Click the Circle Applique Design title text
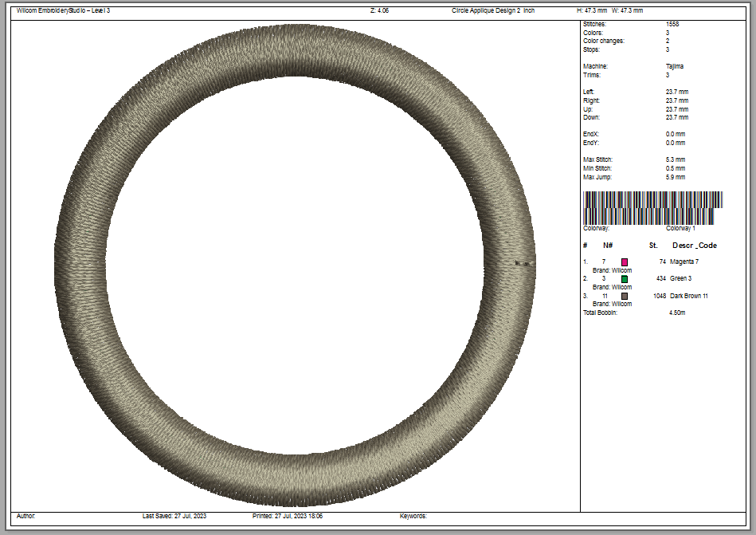The height and width of the screenshot is (535, 756). (493, 10)
